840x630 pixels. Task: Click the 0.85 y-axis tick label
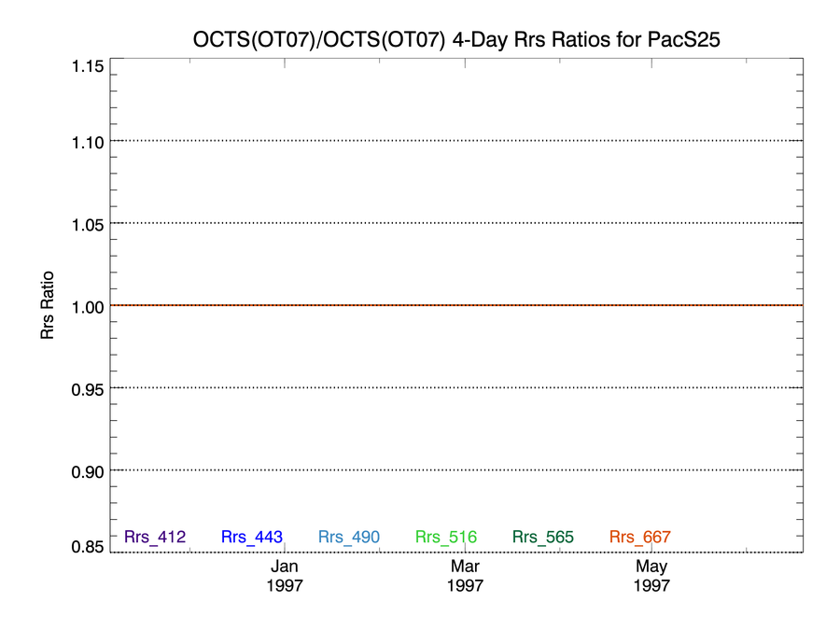88,546
